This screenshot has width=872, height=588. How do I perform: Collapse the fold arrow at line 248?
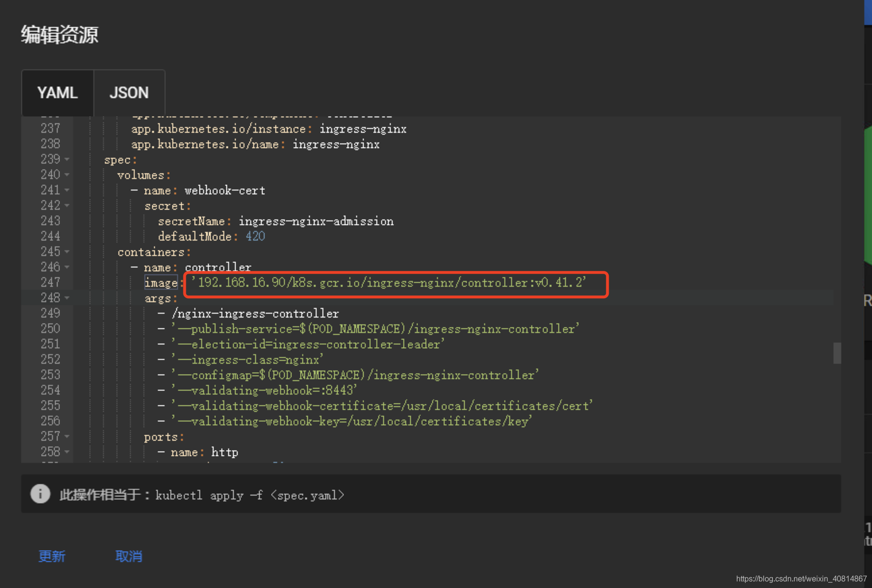(67, 298)
